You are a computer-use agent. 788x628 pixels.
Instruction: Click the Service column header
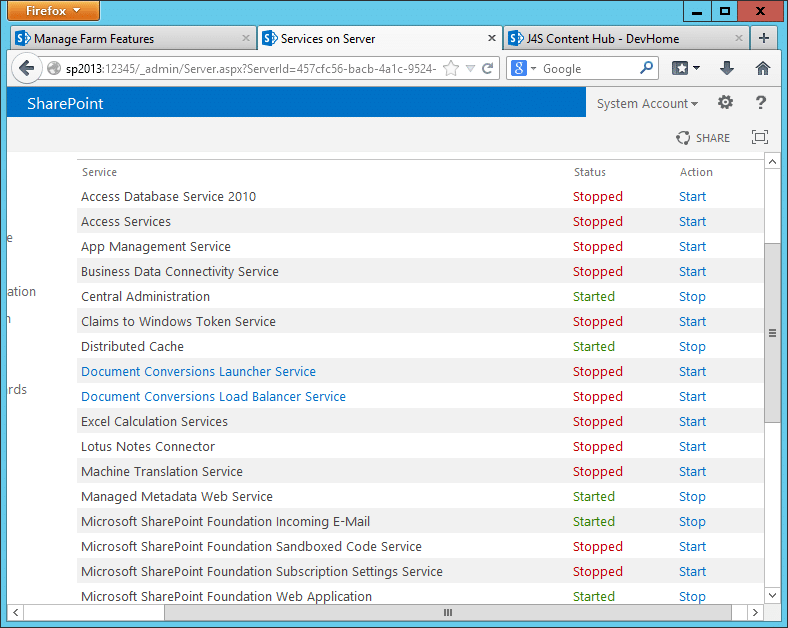[99, 172]
